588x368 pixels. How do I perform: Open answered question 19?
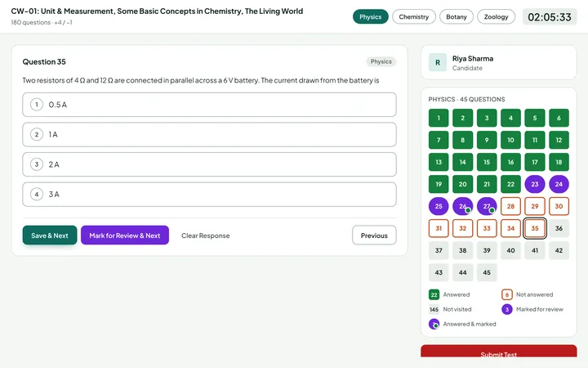pos(439,184)
